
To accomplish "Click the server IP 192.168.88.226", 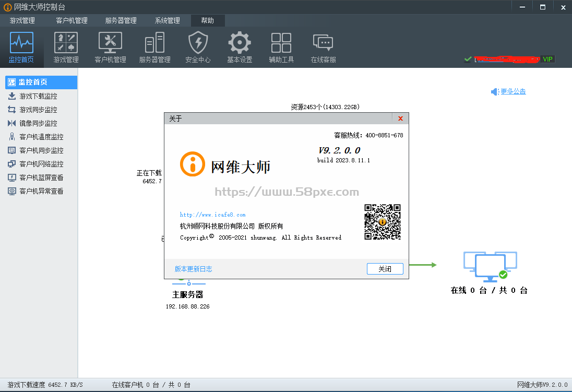I will tap(188, 306).
